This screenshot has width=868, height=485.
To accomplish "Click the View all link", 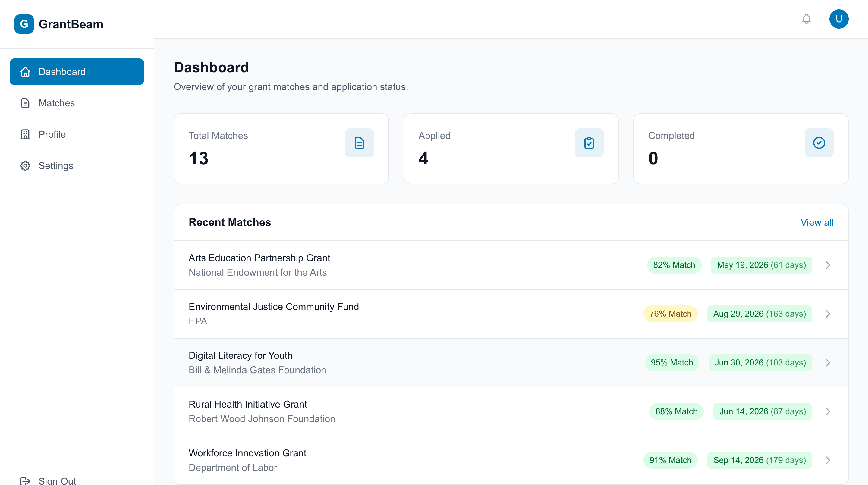I will coord(817,222).
